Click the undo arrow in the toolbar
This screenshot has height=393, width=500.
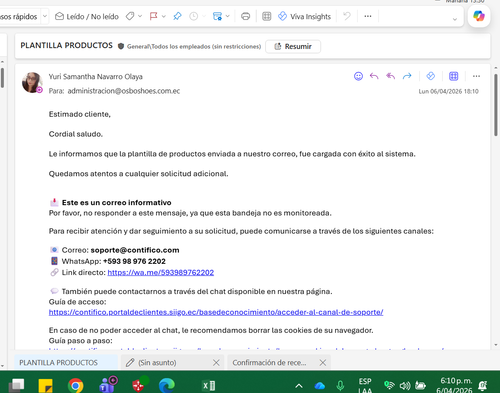(x=347, y=16)
